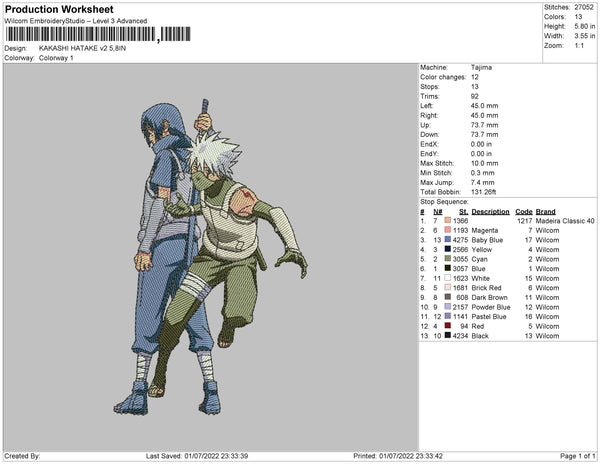Click the Total Bobbin value 131.26ft
600x464 pixels.
484,191
